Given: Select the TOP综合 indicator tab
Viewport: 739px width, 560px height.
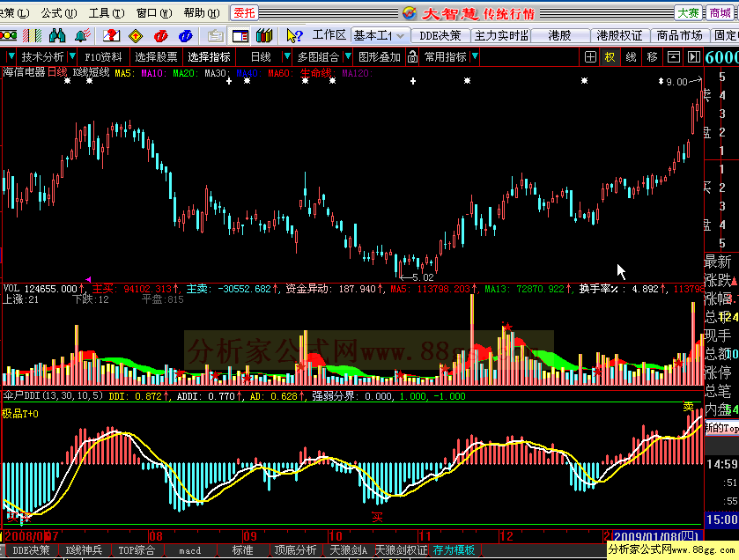Looking at the screenshot, I should [137, 549].
